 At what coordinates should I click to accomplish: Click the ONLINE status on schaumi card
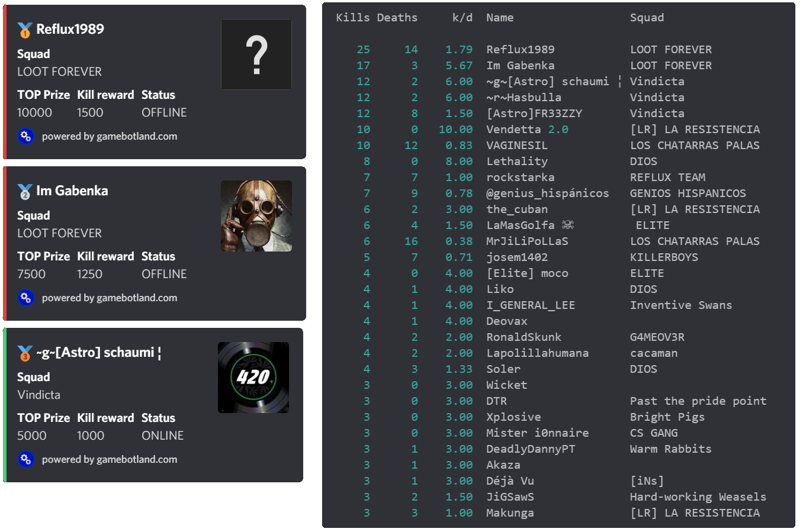pos(162,436)
